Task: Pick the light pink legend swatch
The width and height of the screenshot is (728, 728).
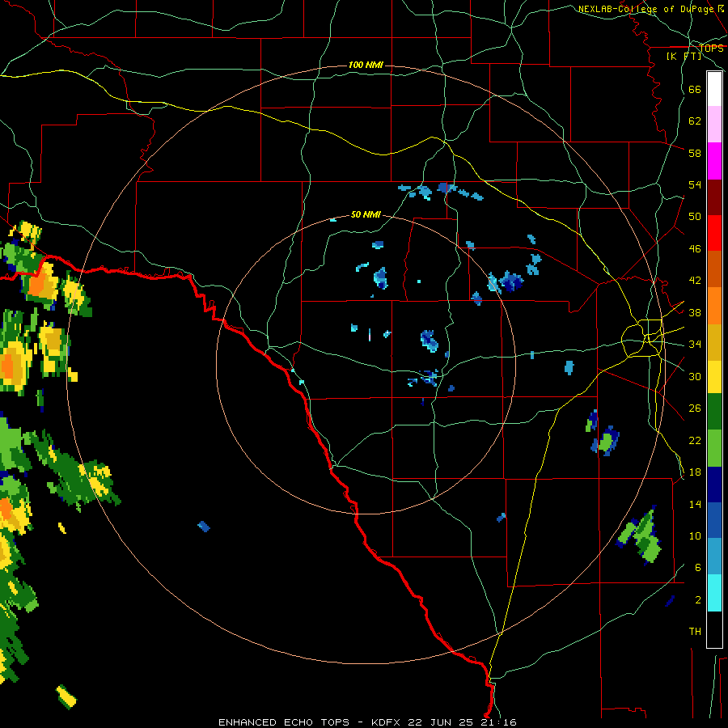Action: click(x=714, y=125)
